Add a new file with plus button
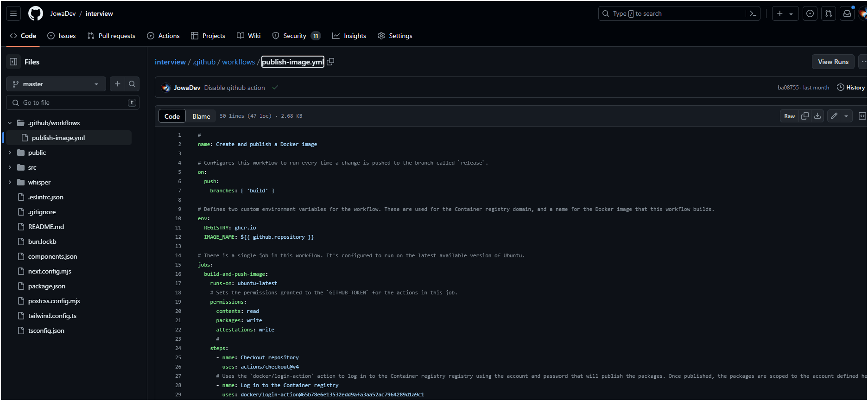The image size is (868, 401). [118, 84]
